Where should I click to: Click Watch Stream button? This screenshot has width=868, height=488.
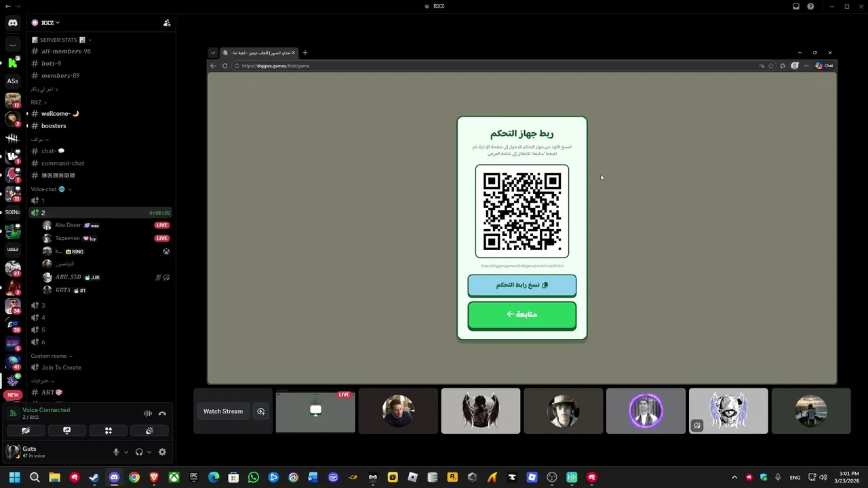pos(223,411)
